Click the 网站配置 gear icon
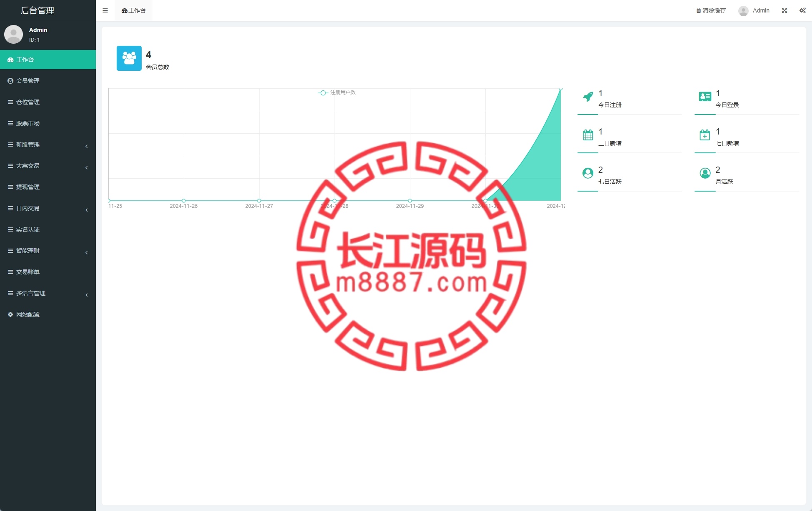 (10, 314)
